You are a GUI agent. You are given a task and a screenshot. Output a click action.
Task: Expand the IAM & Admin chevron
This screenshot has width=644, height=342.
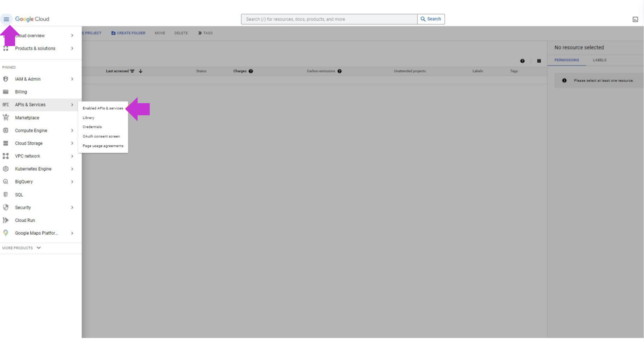[x=72, y=79]
